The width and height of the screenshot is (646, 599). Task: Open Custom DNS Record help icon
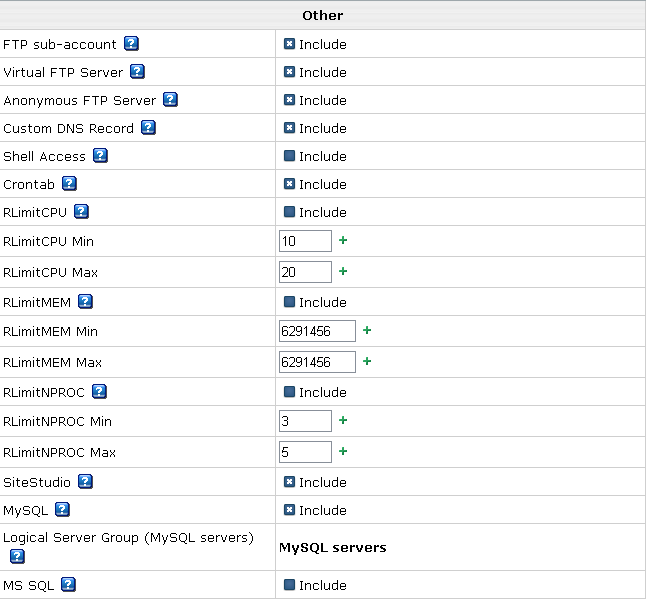click(148, 128)
